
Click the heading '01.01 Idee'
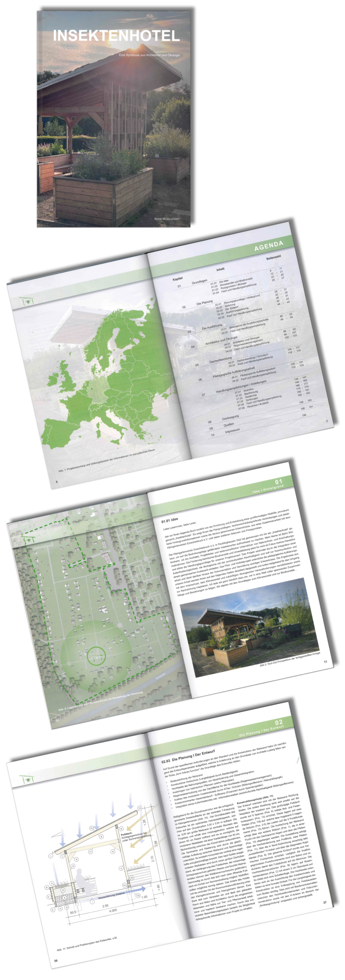(x=169, y=520)
